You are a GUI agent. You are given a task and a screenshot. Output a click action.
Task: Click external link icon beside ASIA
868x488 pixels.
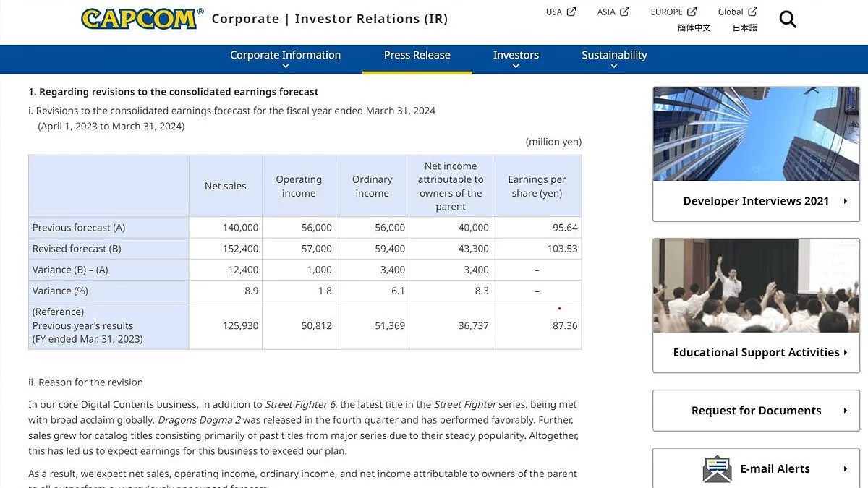(624, 12)
